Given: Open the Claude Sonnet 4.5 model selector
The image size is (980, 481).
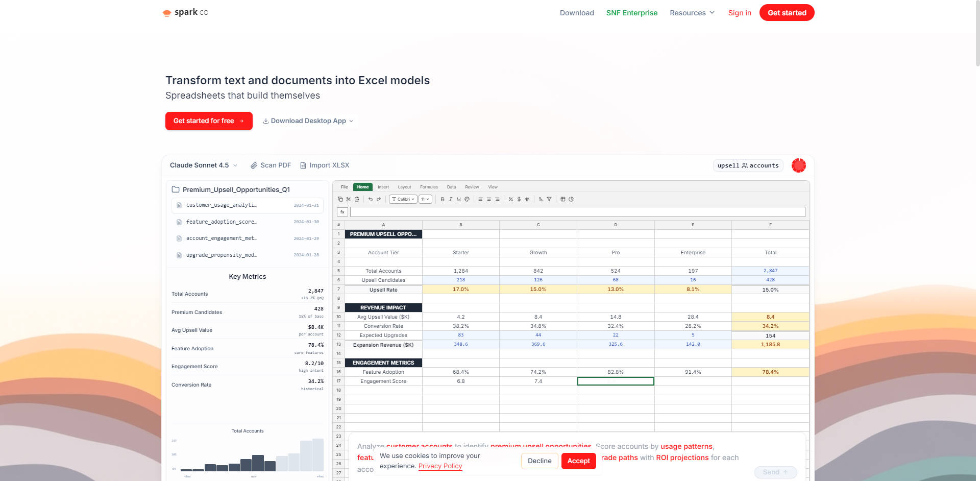Looking at the screenshot, I should [203, 165].
